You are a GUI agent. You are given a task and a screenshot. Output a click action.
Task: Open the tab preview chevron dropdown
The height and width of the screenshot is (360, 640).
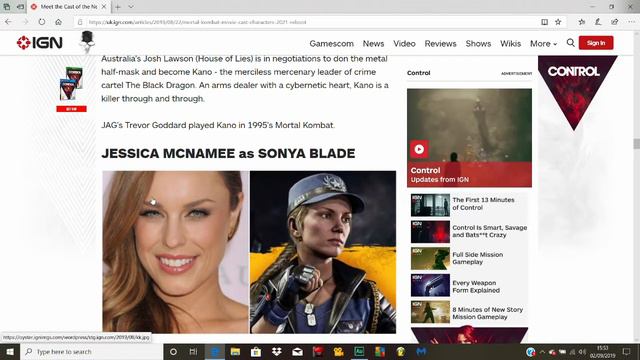131,7
